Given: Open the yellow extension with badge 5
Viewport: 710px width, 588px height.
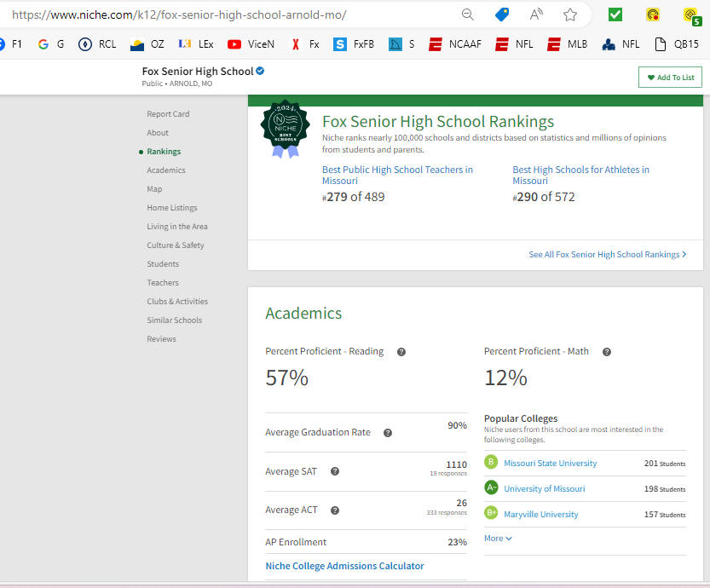Looking at the screenshot, I should 692,16.
